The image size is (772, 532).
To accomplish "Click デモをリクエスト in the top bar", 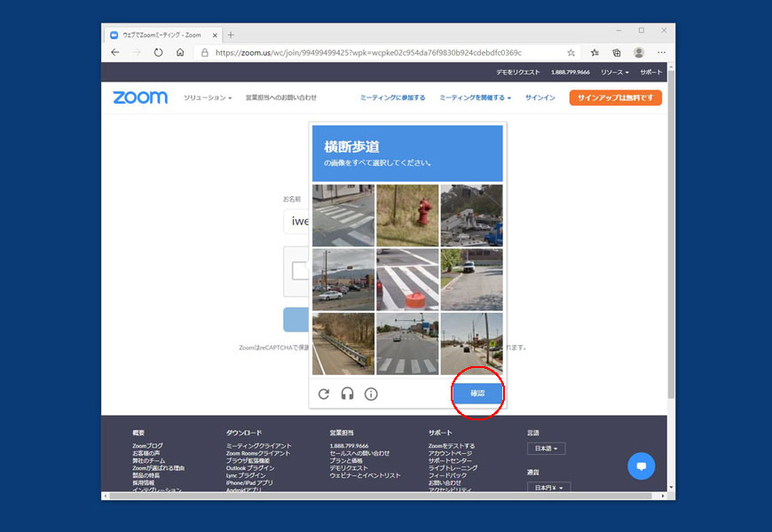I will (x=518, y=72).
